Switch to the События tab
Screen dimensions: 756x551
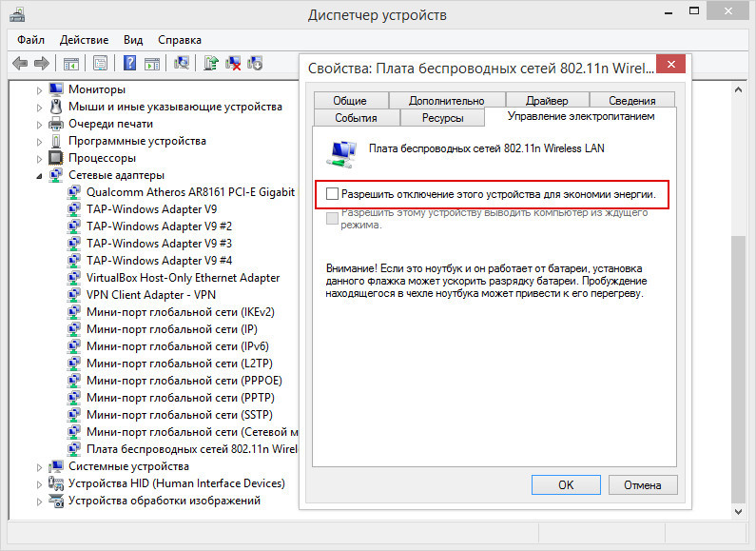pos(357,118)
